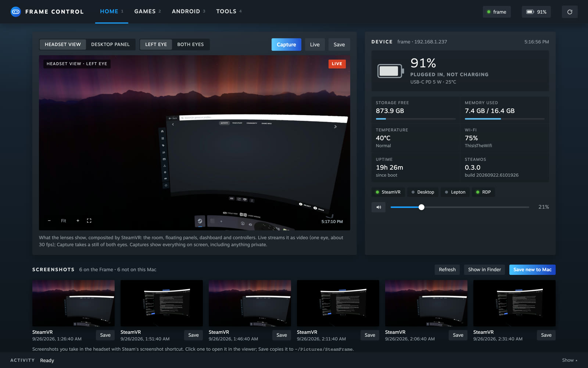The width and height of the screenshot is (588, 368).
Task: Open the 2:31:40 AM screenshot thumbnail
Action: (514, 303)
